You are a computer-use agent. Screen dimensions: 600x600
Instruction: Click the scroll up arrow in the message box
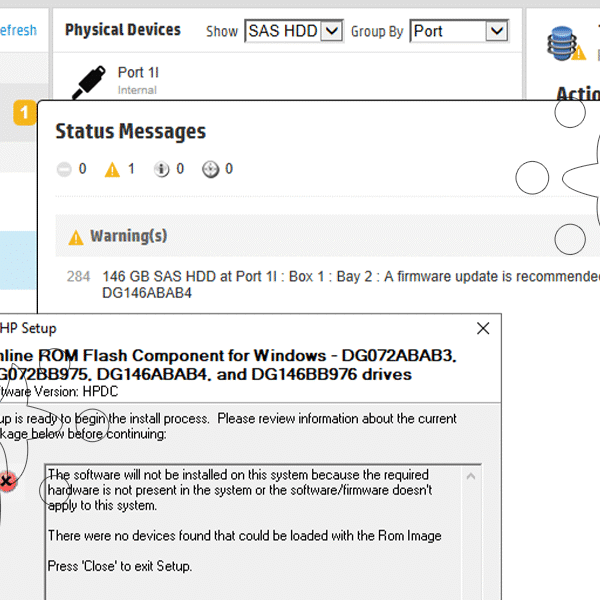[x=472, y=475]
